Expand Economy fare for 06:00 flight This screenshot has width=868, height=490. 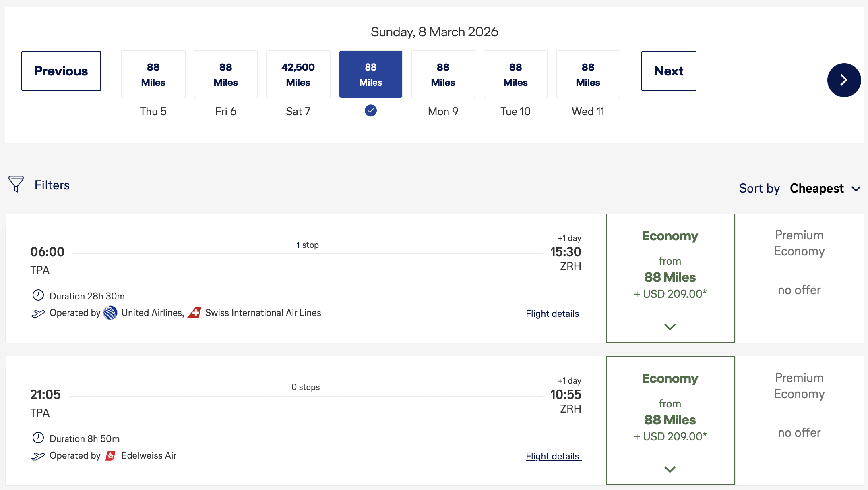tap(670, 326)
